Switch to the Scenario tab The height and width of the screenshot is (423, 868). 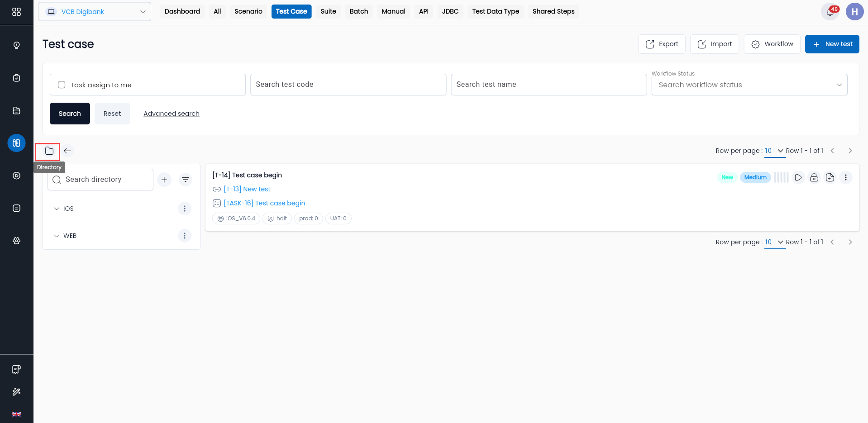(x=248, y=12)
